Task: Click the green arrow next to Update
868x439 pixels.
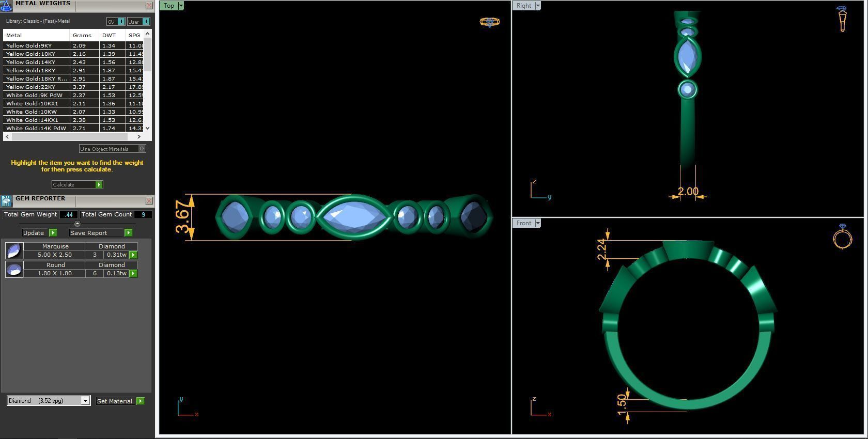Action: [x=53, y=233]
